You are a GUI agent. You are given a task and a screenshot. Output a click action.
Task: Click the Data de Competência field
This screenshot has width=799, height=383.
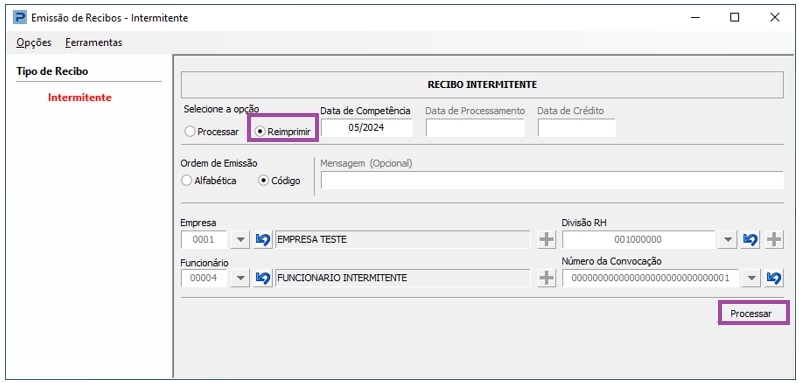(x=366, y=128)
